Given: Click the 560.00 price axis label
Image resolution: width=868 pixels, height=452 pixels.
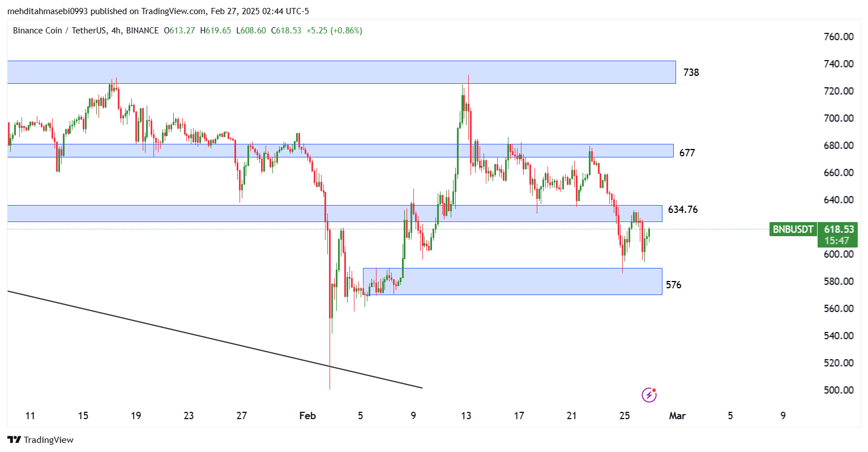Looking at the screenshot, I should click(x=839, y=309).
